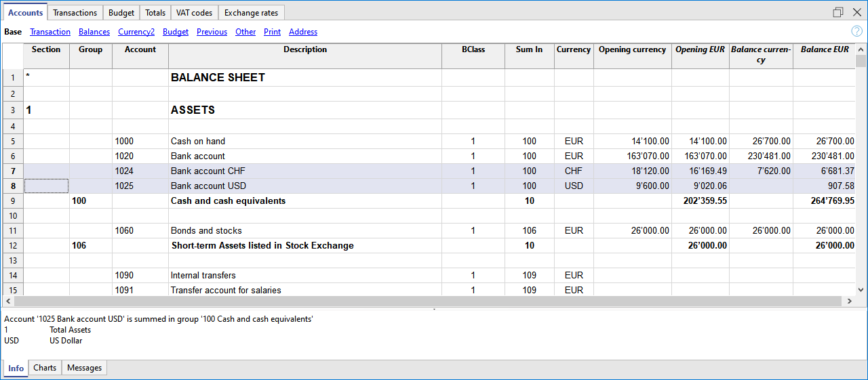Click the horizontal scrollbar left arrow
This screenshot has height=380, width=868.
click(x=8, y=301)
